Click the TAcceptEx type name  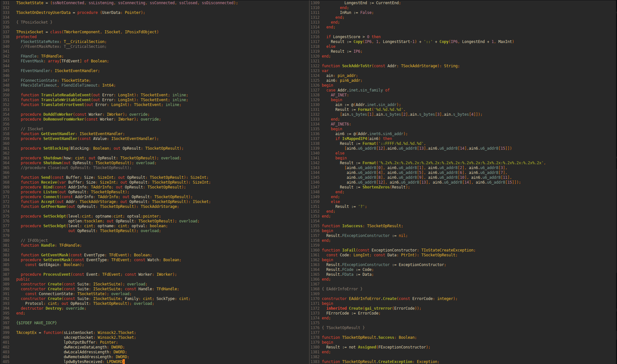point(26,333)
